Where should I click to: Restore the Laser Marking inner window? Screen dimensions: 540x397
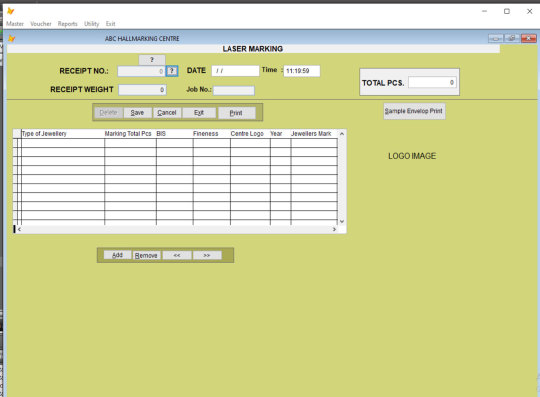[x=512, y=38]
